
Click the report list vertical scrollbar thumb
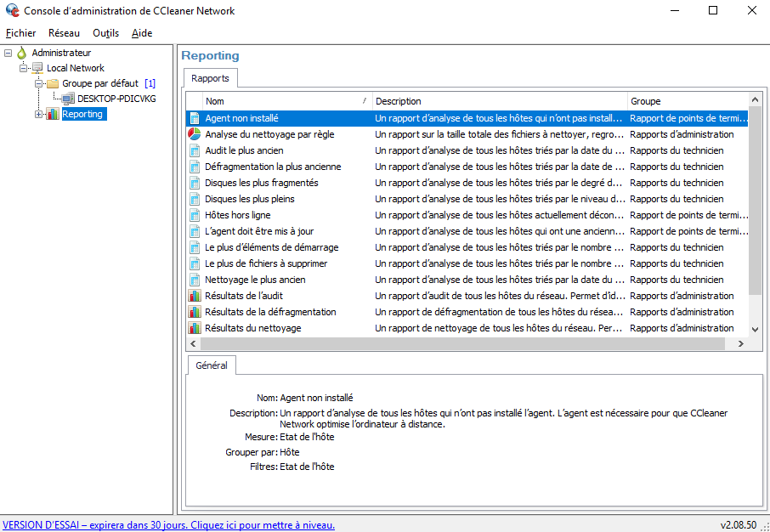(755, 201)
